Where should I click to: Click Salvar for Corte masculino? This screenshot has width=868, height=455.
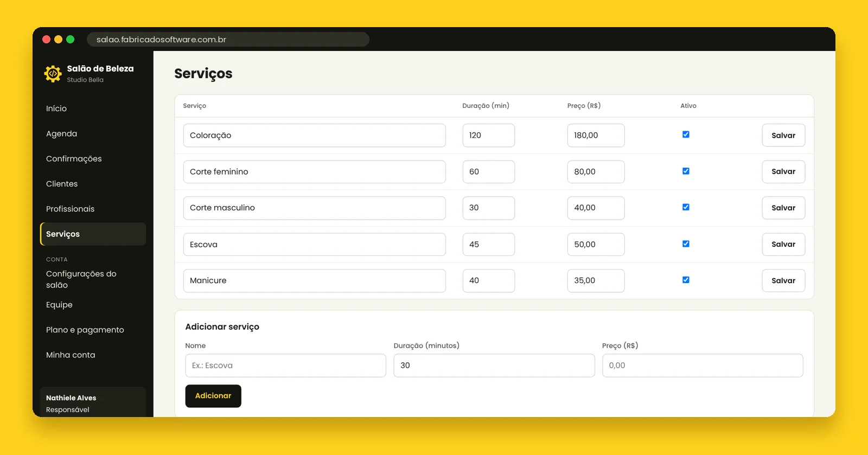point(783,208)
